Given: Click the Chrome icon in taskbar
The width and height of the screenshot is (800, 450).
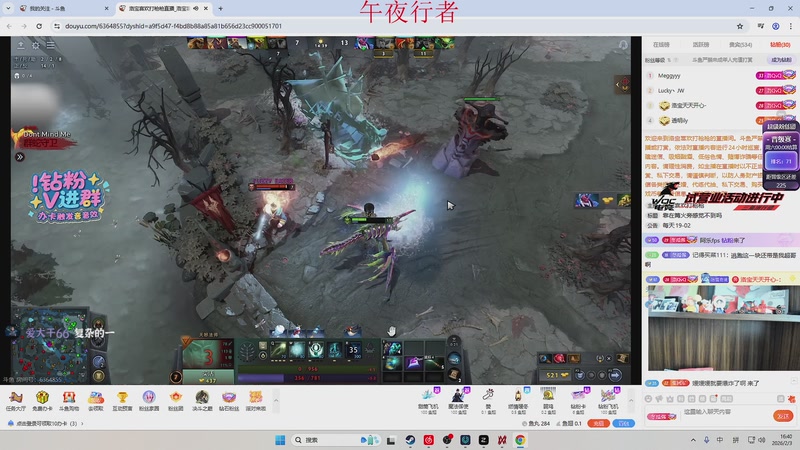Looking at the screenshot, I should coord(520,440).
